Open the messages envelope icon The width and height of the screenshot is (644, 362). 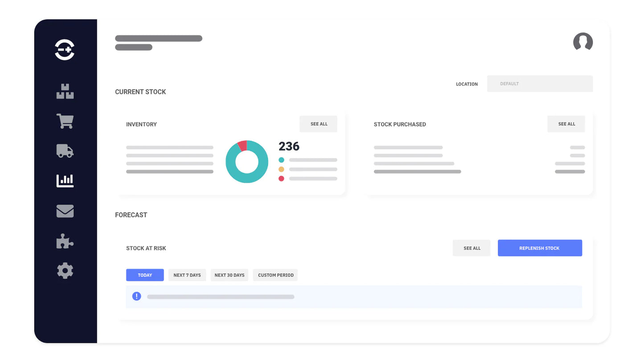65,211
